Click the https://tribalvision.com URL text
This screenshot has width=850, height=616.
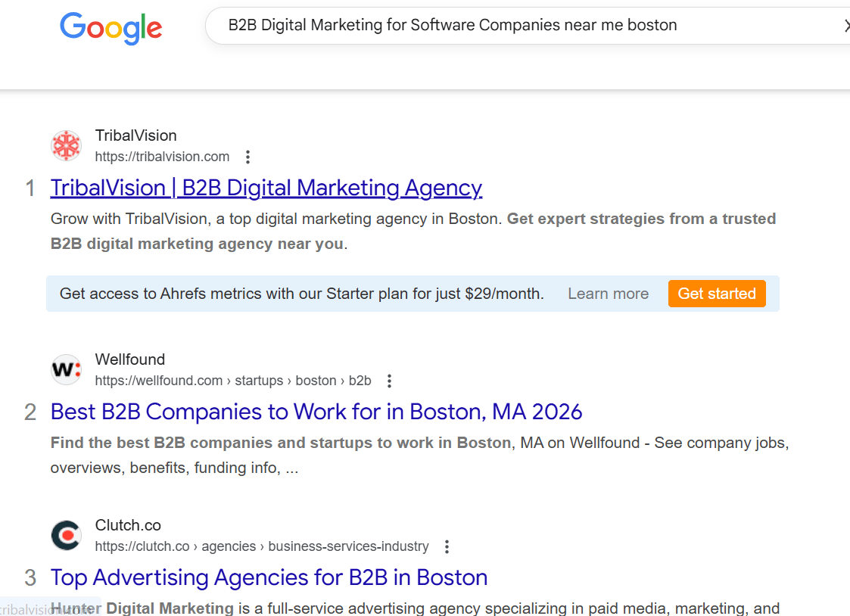(x=162, y=157)
